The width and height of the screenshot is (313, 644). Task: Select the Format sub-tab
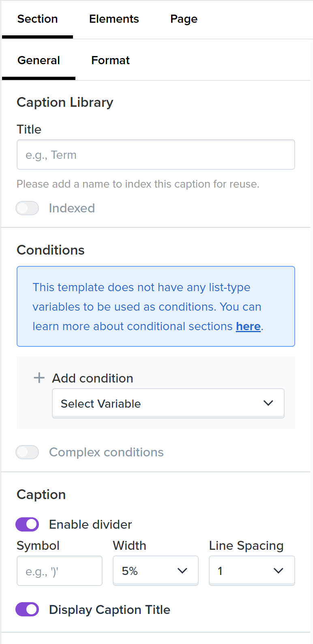click(x=110, y=61)
